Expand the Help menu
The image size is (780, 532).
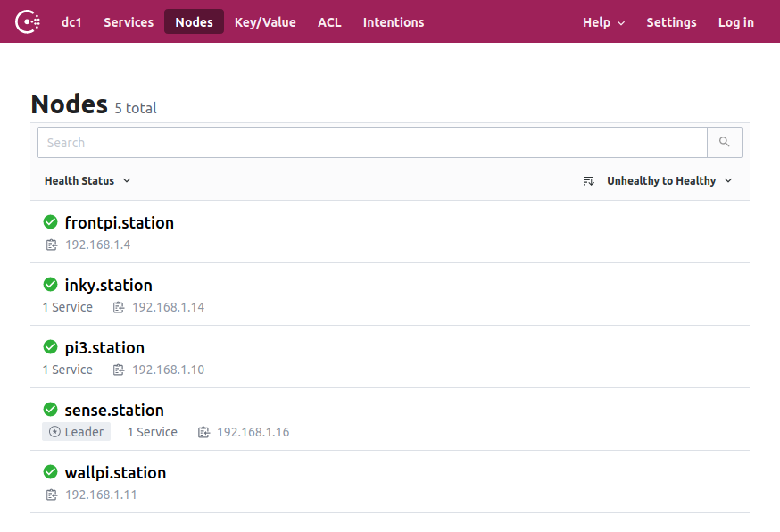603,22
